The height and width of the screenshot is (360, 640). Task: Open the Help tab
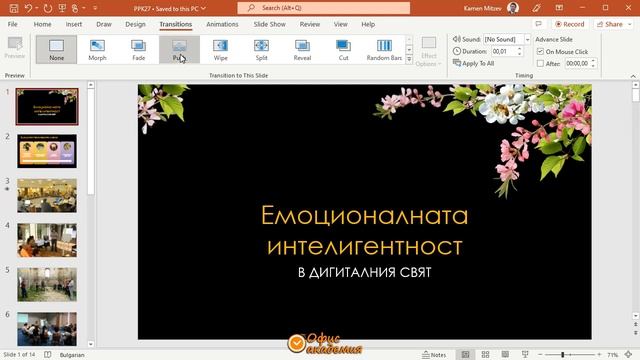368,24
